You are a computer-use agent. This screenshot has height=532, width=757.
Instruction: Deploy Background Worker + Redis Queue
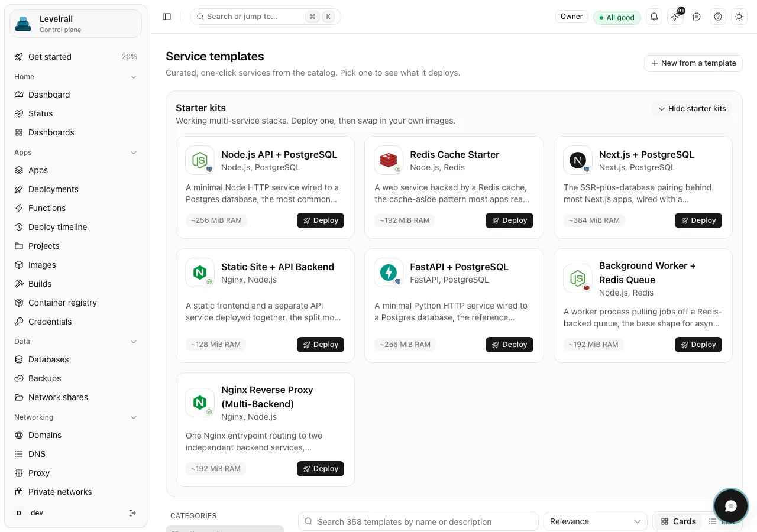point(698,345)
